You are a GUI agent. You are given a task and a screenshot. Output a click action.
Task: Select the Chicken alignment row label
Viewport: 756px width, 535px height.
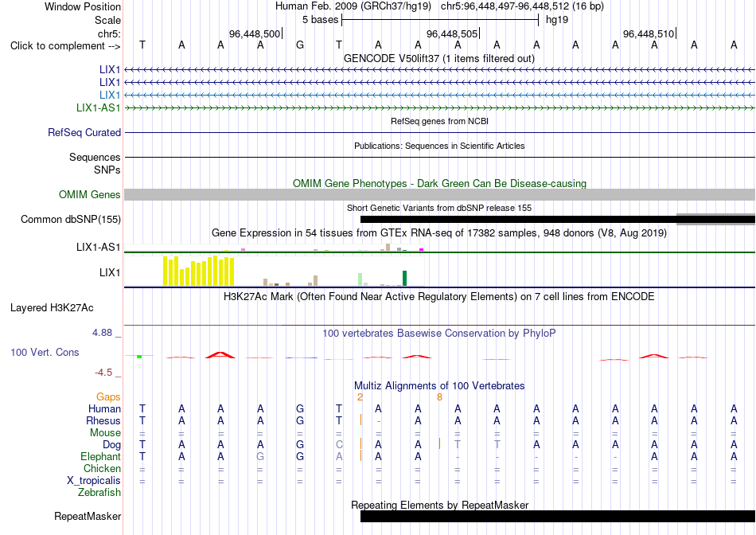(102, 468)
